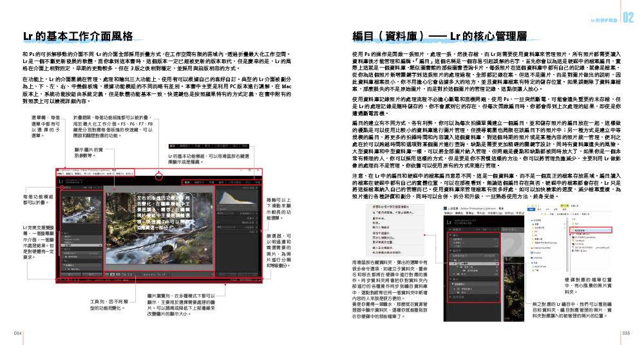Collapse 集合 Collections header in right Lightroom window

[x=473, y=279]
